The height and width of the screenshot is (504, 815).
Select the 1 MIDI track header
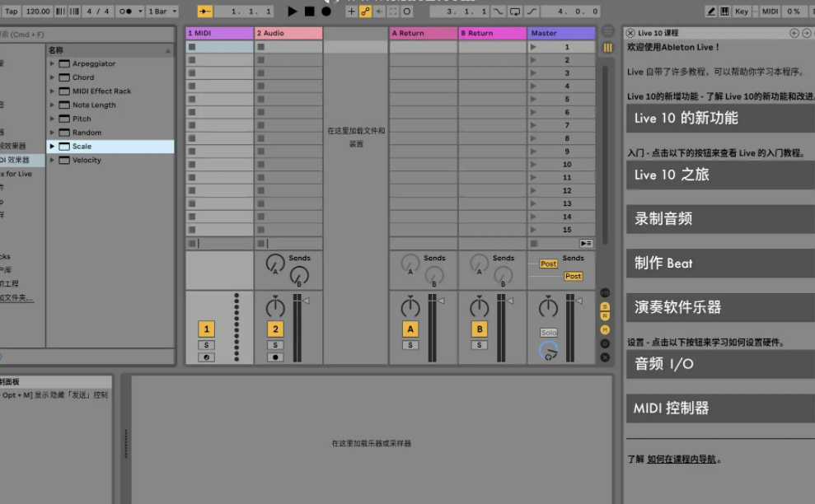tap(219, 33)
